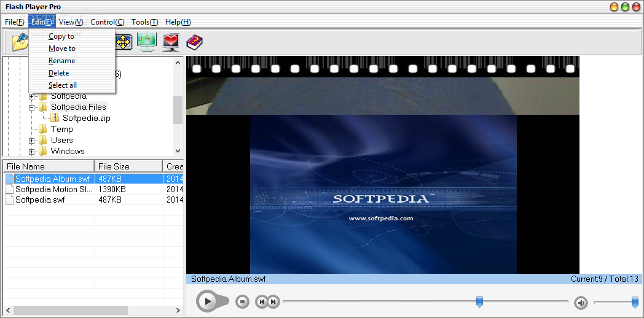The width and height of the screenshot is (644, 318).
Task: Step to the next frame
Action: pos(273,302)
